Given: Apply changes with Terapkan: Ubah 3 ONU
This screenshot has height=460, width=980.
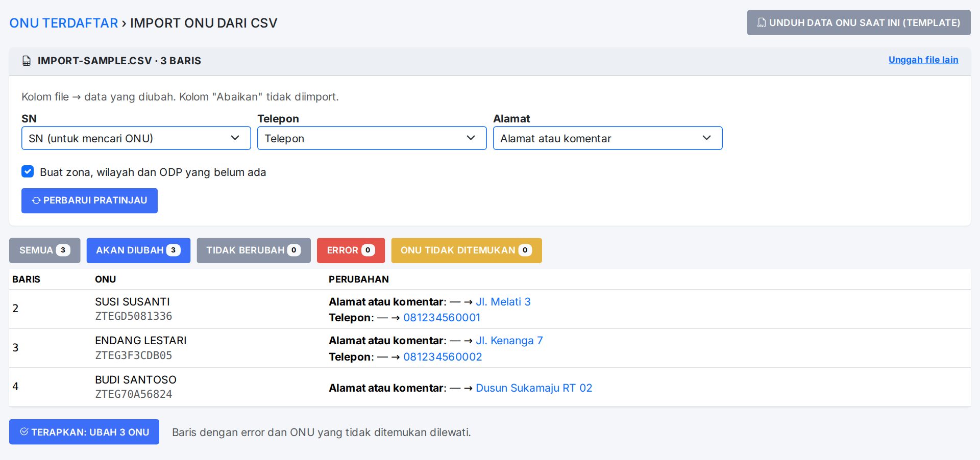Looking at the screenshot, I should click(x=84, y=432).
